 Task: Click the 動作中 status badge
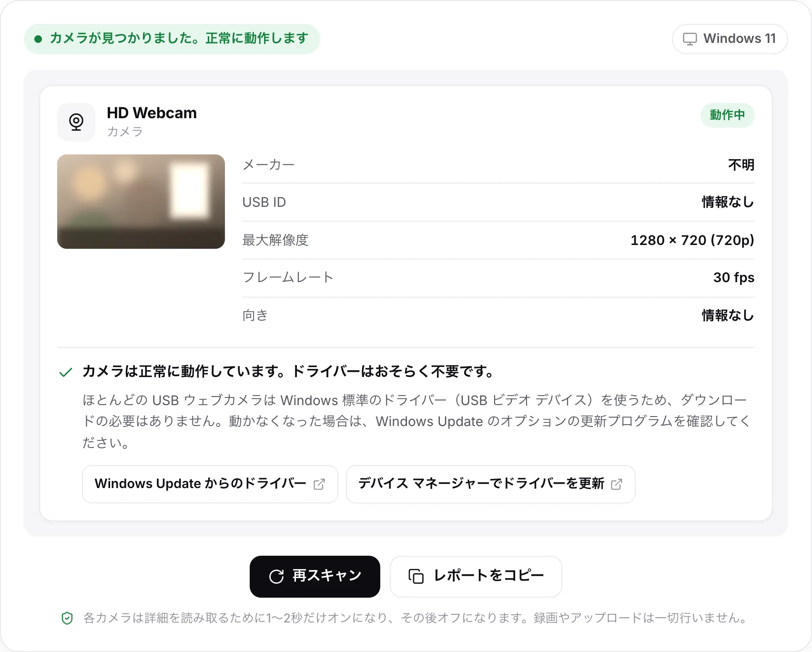[x=727, y=115]
